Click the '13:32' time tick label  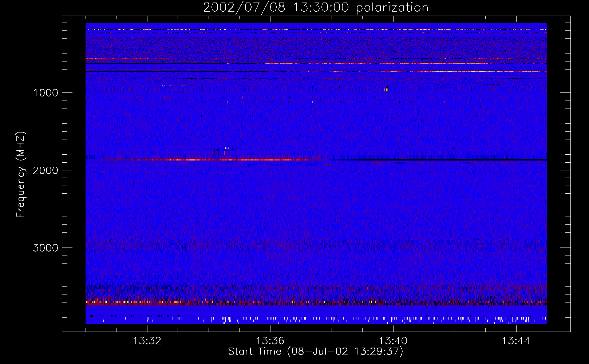tap(147, 341)
